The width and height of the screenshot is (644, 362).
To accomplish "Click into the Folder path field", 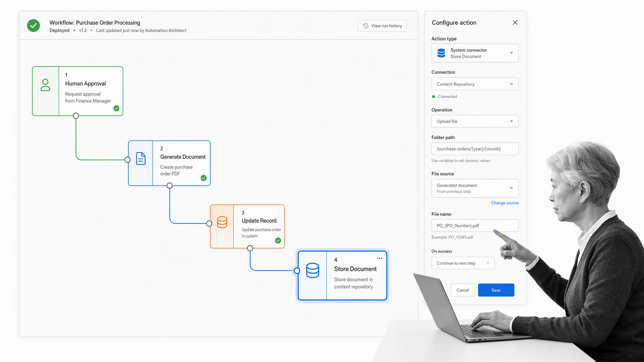I will point(475,149).
